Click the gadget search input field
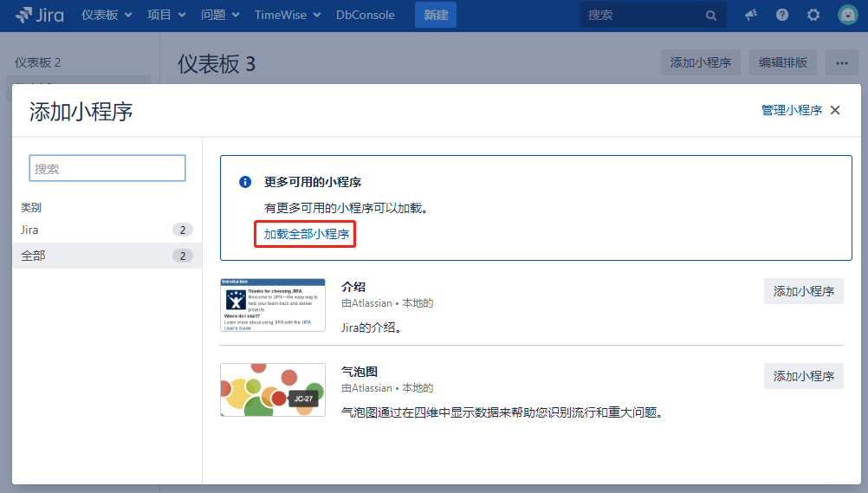The height and width of the screenshot is (493, 868). click(x=107, y=168)
